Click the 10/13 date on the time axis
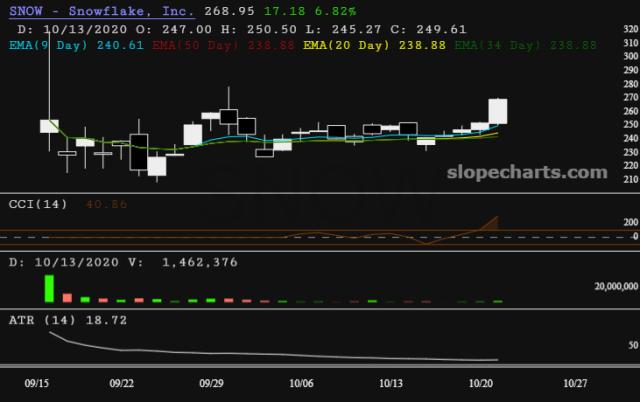Viewport: 640px width, 402px height. tap(391, 383)
